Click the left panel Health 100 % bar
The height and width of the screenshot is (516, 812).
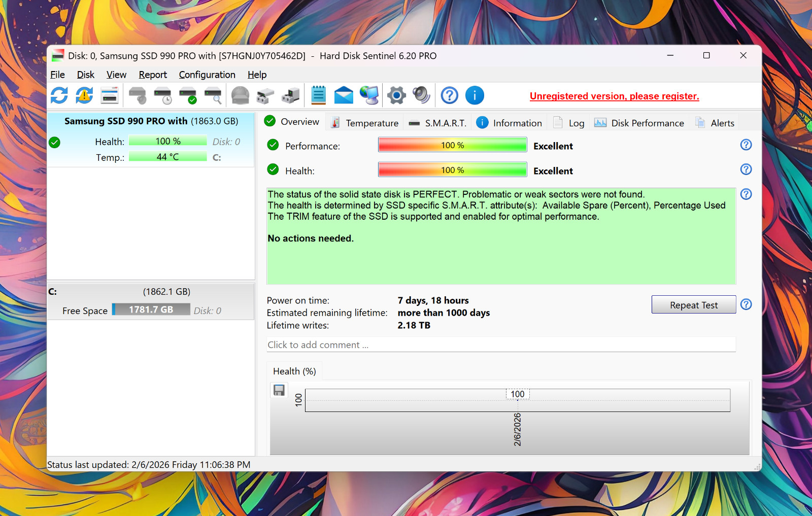pyautogui.click(x=168, y=141)
